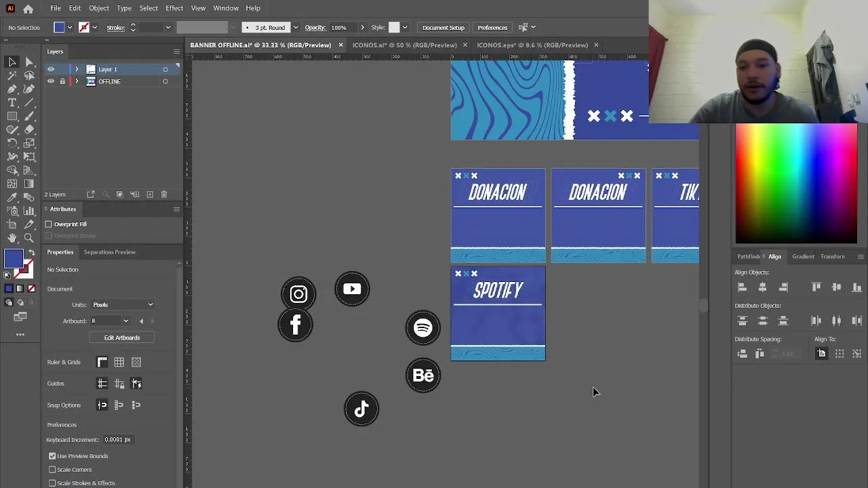The height and width of the screenshot is (488, 868).
Task: Select the Direct Selection tool
Action: (29, 62)
